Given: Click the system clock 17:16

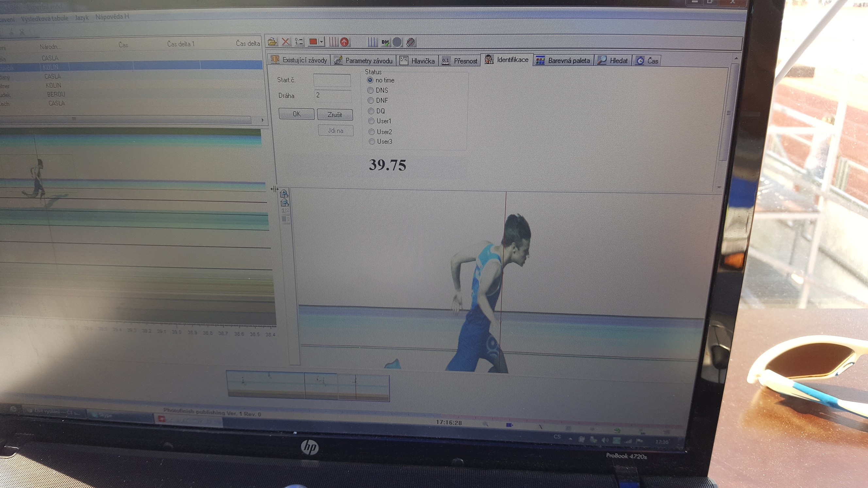Looking at the screenshot, I should coord(662,442).
